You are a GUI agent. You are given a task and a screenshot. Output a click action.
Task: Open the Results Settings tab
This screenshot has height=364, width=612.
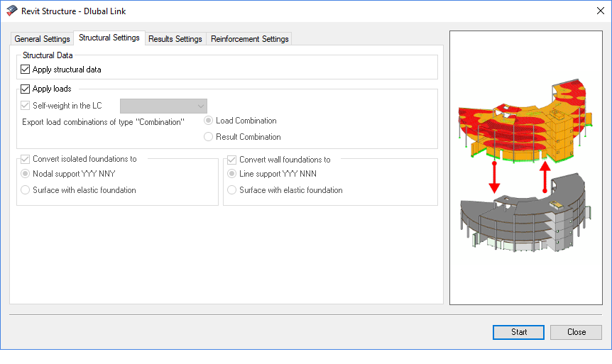click(175, 39)
